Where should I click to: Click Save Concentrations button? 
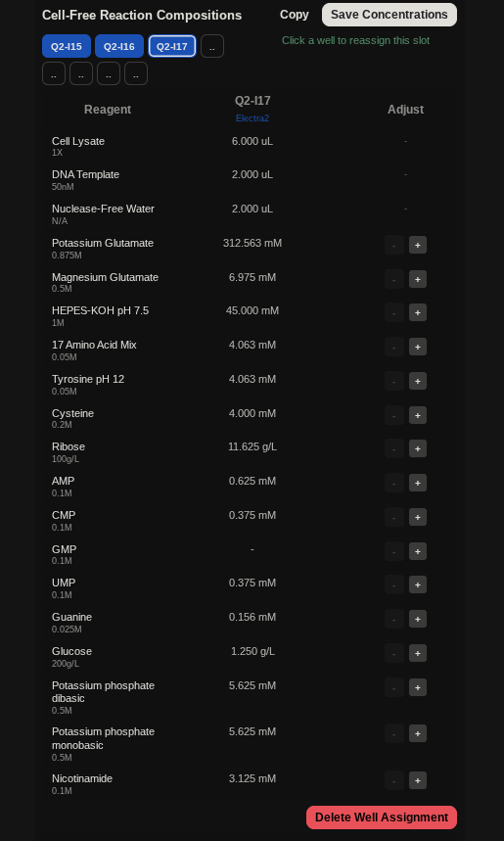click(x=389, y=15)
